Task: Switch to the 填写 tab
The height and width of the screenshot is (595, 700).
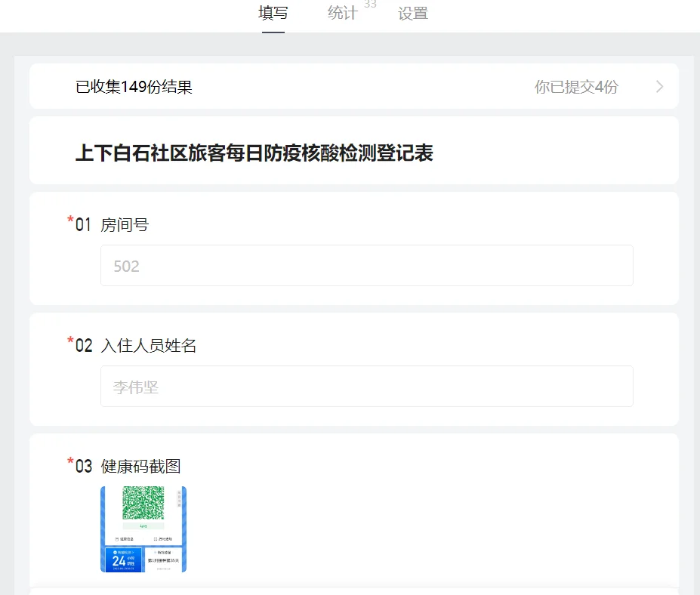Action: click(x=273, y=13)
